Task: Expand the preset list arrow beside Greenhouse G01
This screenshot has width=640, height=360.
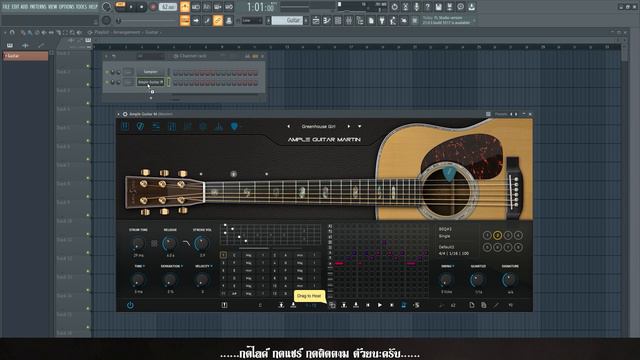Action: [x=359, y=127]
